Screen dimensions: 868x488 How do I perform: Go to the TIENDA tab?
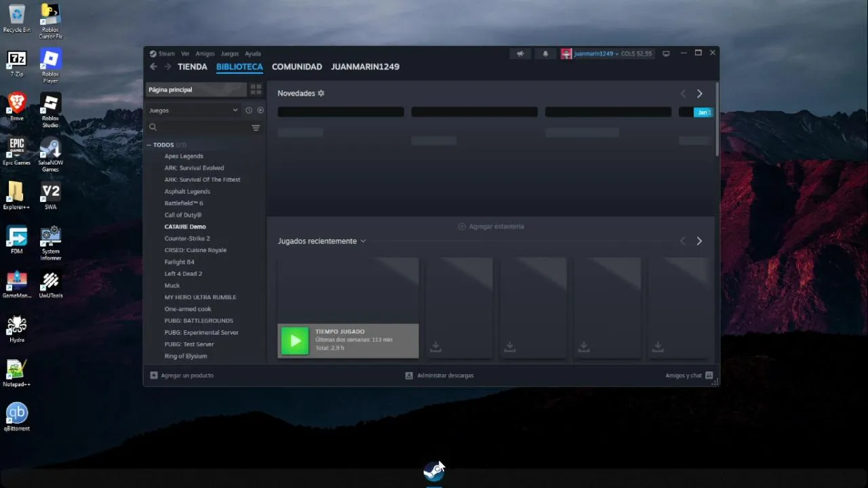pyautogui.click(x=193, y=66)
